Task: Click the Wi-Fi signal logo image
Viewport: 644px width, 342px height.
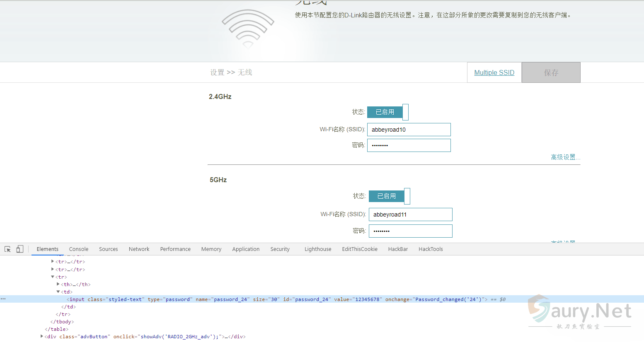Action: coord(248,29)
